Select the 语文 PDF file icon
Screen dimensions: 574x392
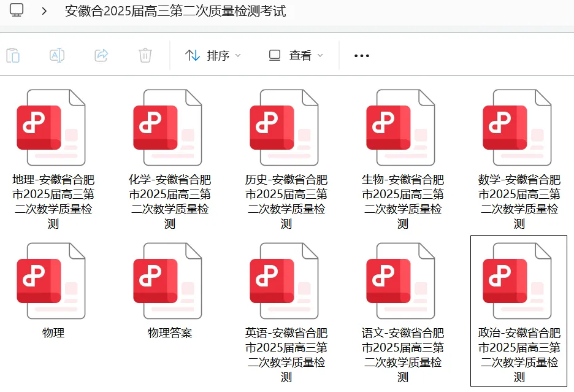400,281
